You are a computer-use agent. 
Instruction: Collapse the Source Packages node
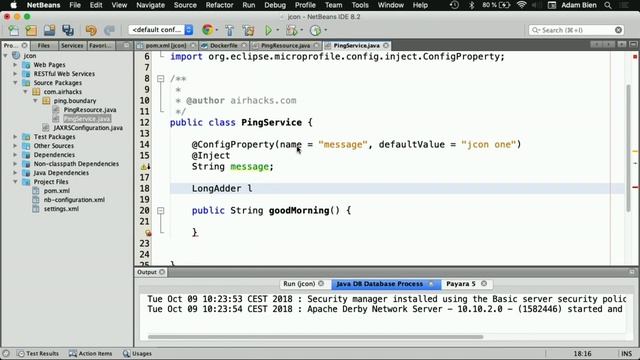pyautogui.click(x=16, y=82)
